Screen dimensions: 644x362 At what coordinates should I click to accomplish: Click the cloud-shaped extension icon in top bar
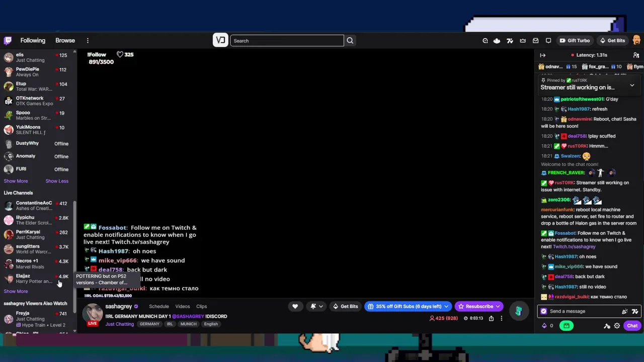[x=497, y=41]
